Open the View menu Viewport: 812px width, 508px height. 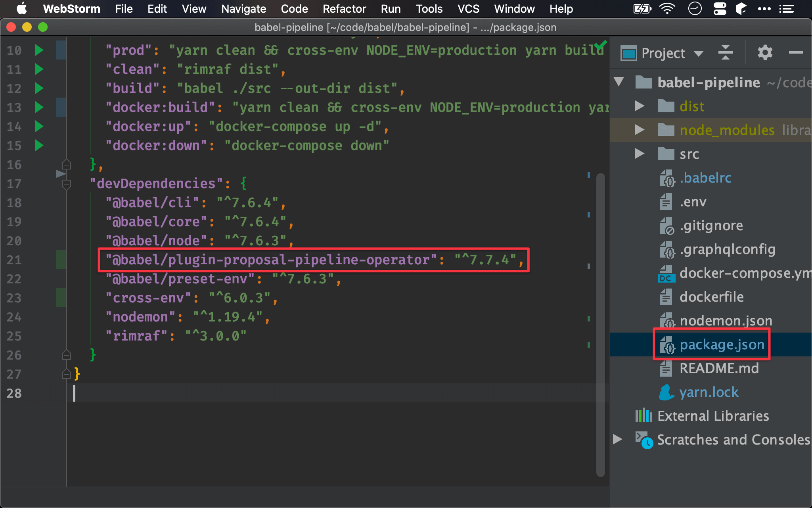coord(194,9)
